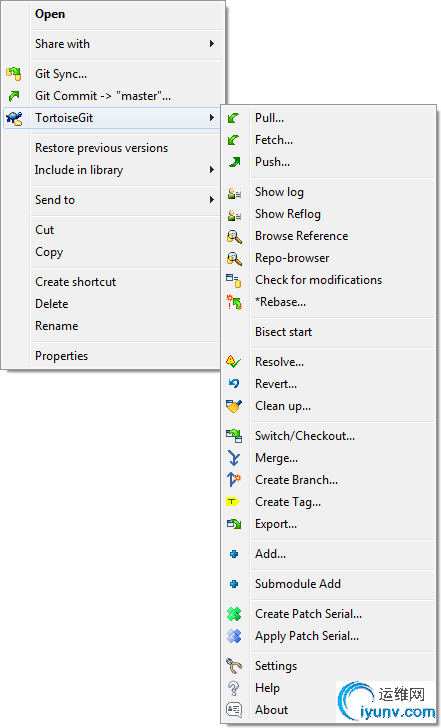The height and width of the screenshot is (728, 441).
Task: Select the Repo-browser magnifier icon
Action: [234, 258]
